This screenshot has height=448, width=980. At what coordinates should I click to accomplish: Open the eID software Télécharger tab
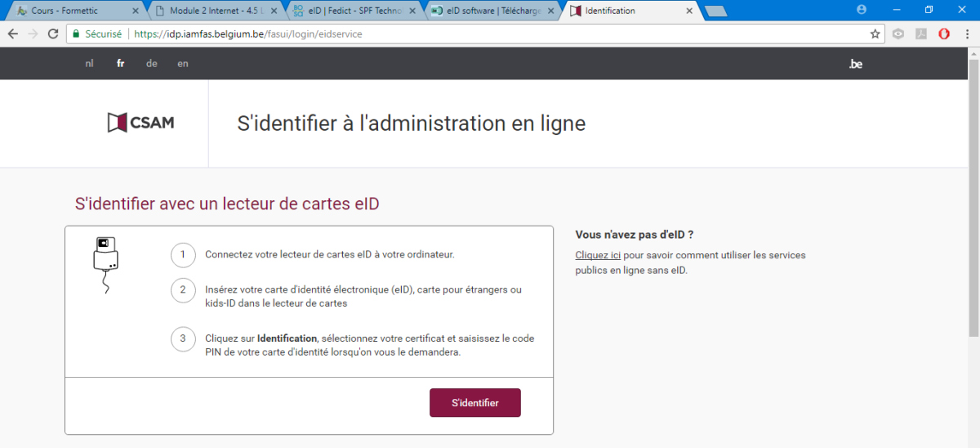click(x=490, y=11)
